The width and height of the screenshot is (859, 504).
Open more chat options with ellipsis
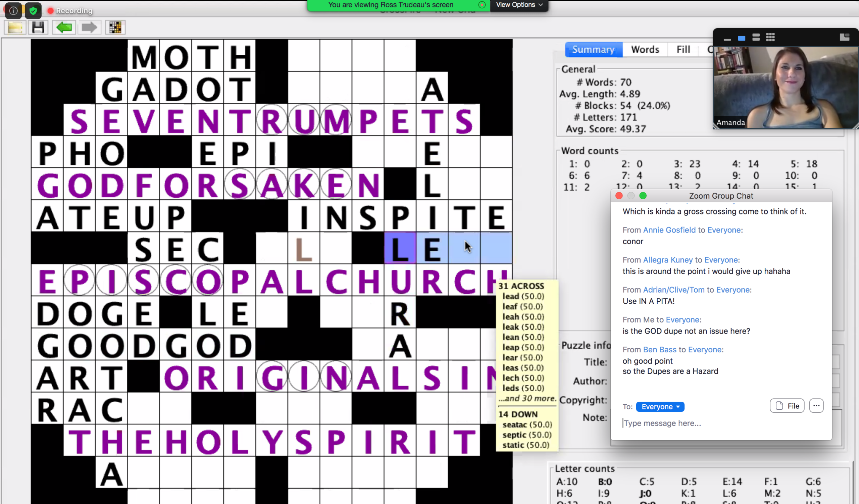(x=816, y=406)
